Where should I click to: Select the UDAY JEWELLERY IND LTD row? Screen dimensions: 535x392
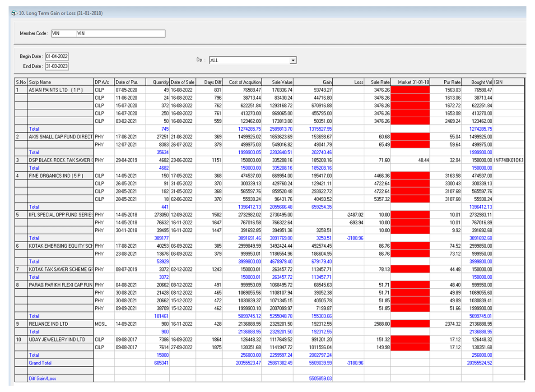tap(270, 340)
